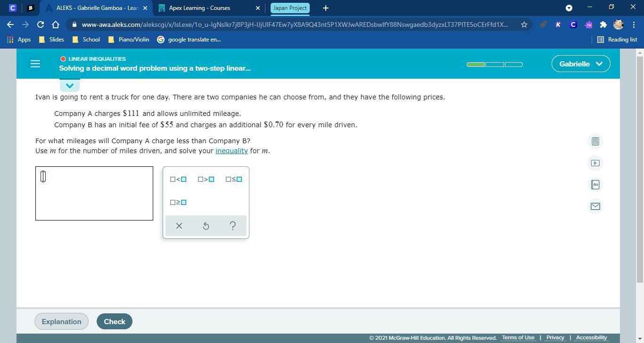Insert the greater-than inequality symbol
Viewport: 644px width, 343px height.
[x=206, y=179]
